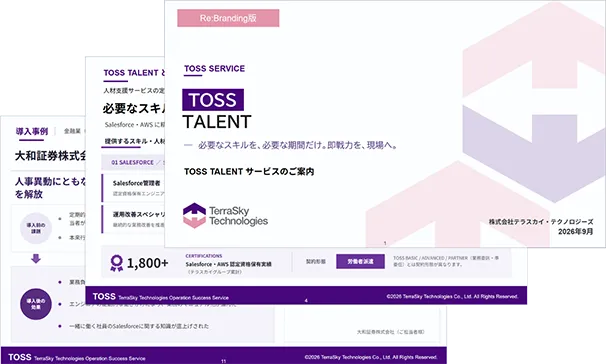606x364 pixels.
Task: Click the Salesforce管理者 card
Action: click(133, 188)
